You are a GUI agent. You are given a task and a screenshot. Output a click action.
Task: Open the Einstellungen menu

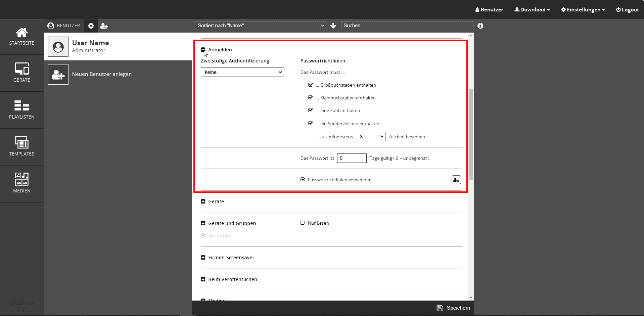click(583, 10)
